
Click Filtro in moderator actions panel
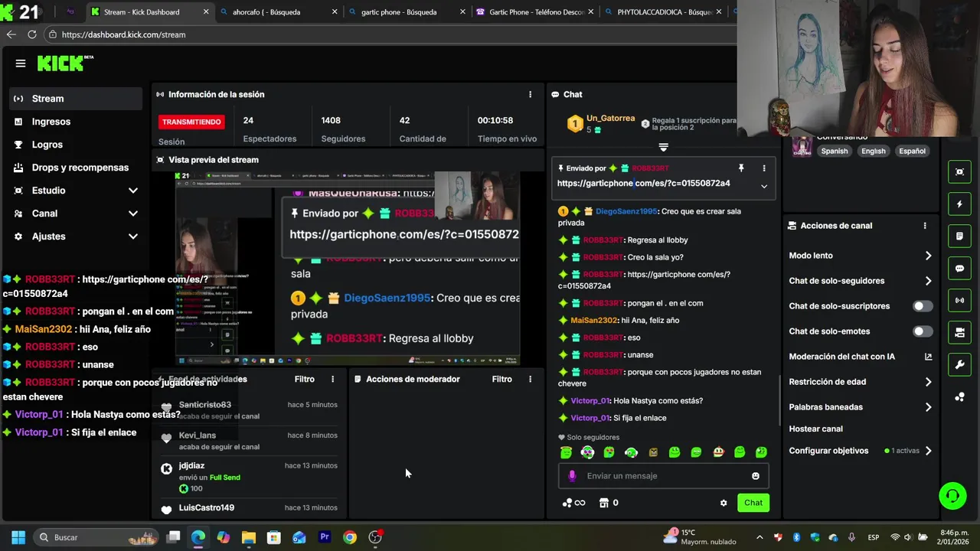pos(501,379)
